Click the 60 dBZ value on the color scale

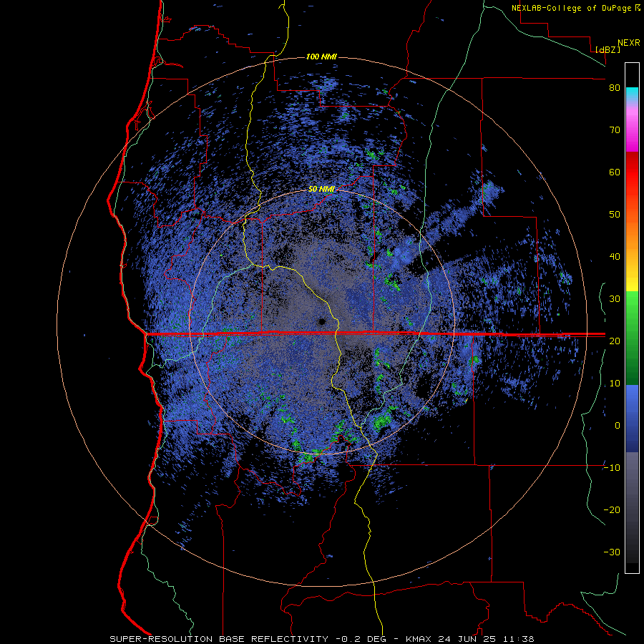[615, 172]
